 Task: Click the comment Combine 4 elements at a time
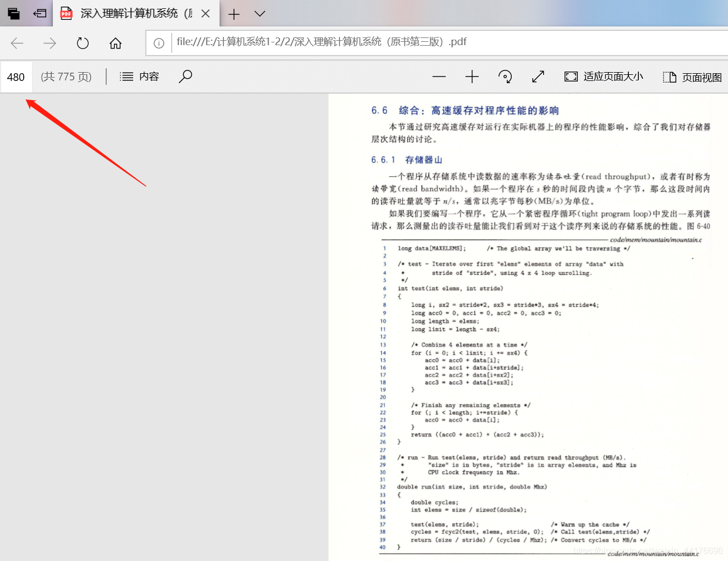click(x=469, y=345)
